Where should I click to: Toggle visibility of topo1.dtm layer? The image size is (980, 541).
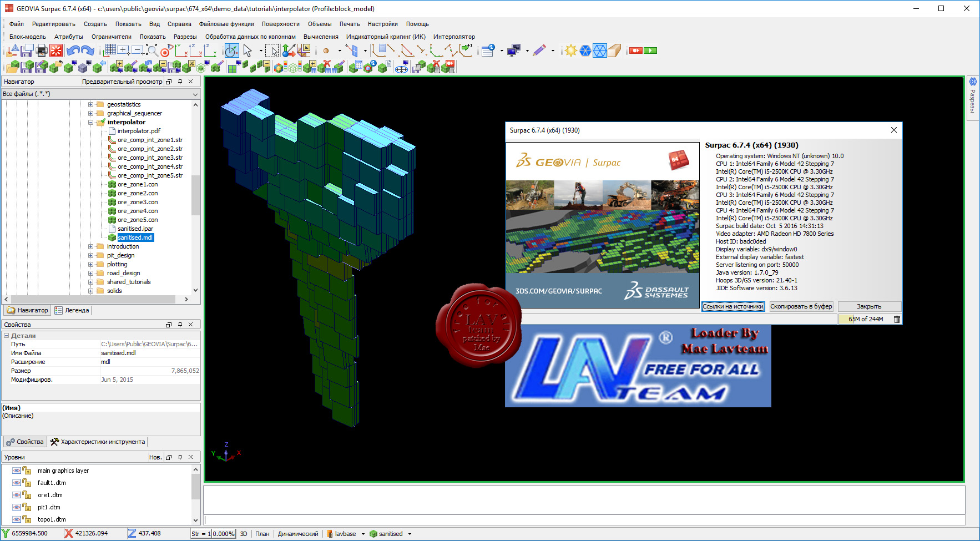click(x=17, y=519)
